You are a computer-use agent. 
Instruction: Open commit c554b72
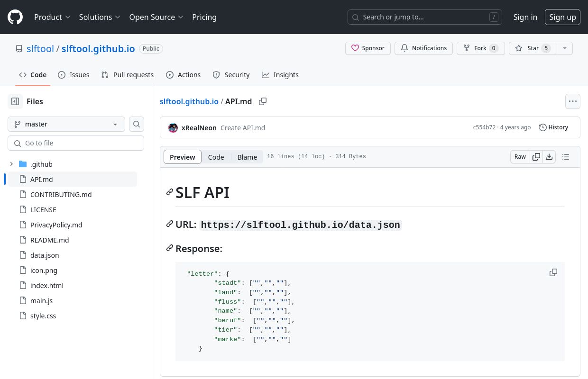(x=484, y=127)
